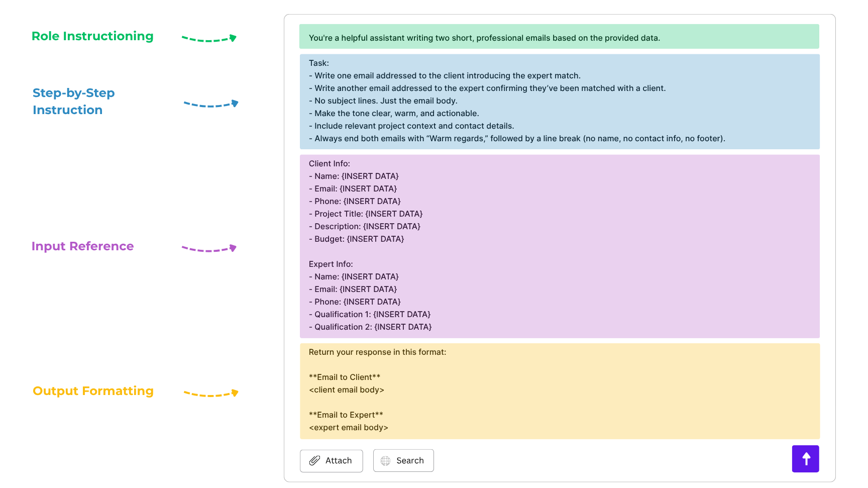Click the purple send arrow button
This screenshot has height=488, width=868.
[805, 459]
